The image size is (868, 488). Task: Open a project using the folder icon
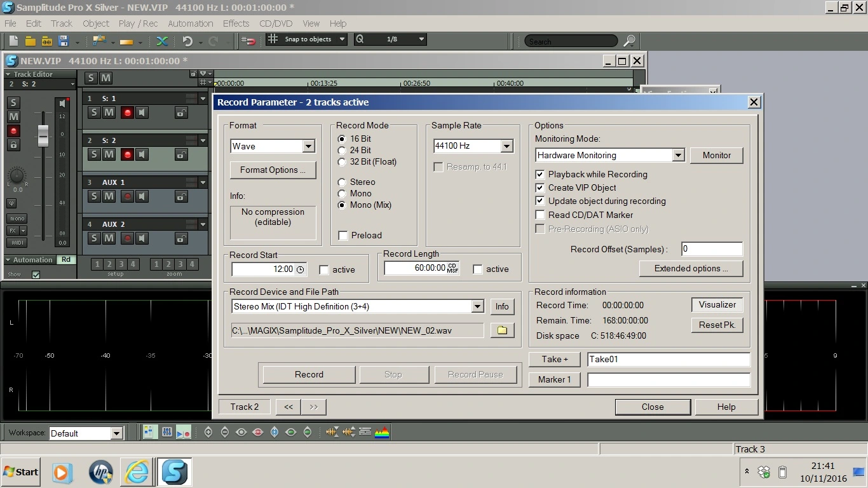coord(30,41)
